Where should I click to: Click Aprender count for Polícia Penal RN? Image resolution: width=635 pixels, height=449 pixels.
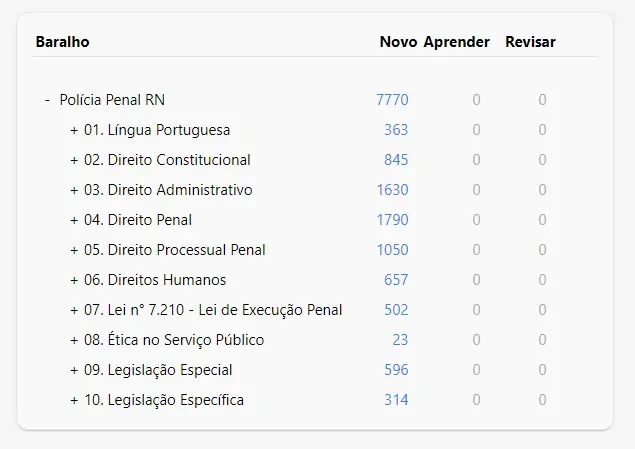[x=476, y=100]
